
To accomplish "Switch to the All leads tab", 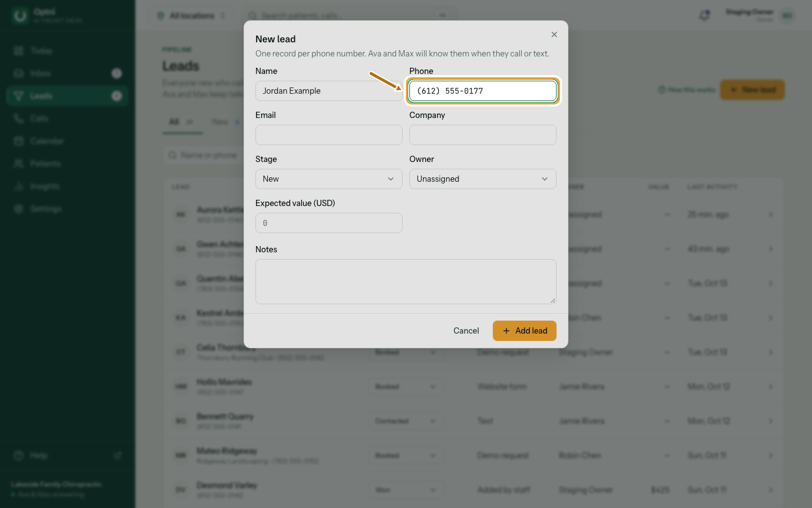I will (x=182, y=122).
